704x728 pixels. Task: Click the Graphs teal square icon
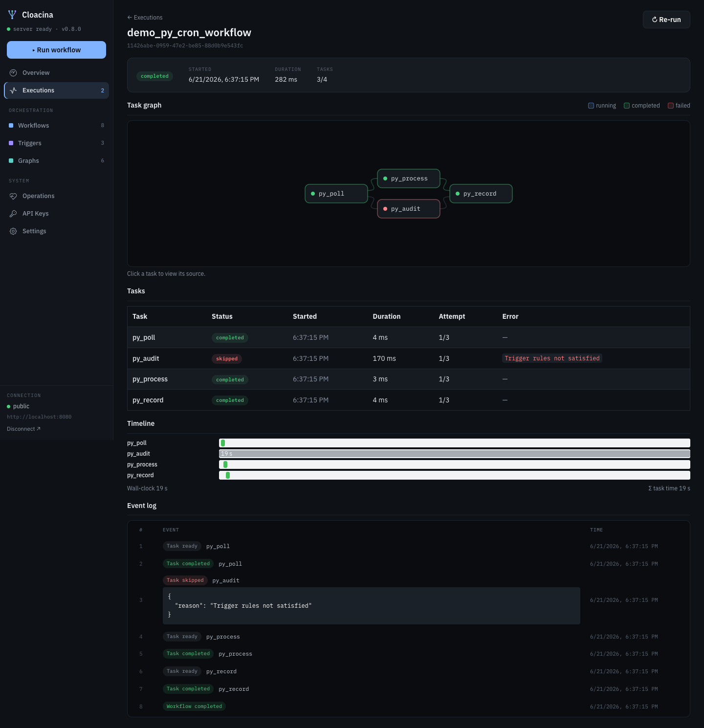pyautogui.click(x=11, y=161)
